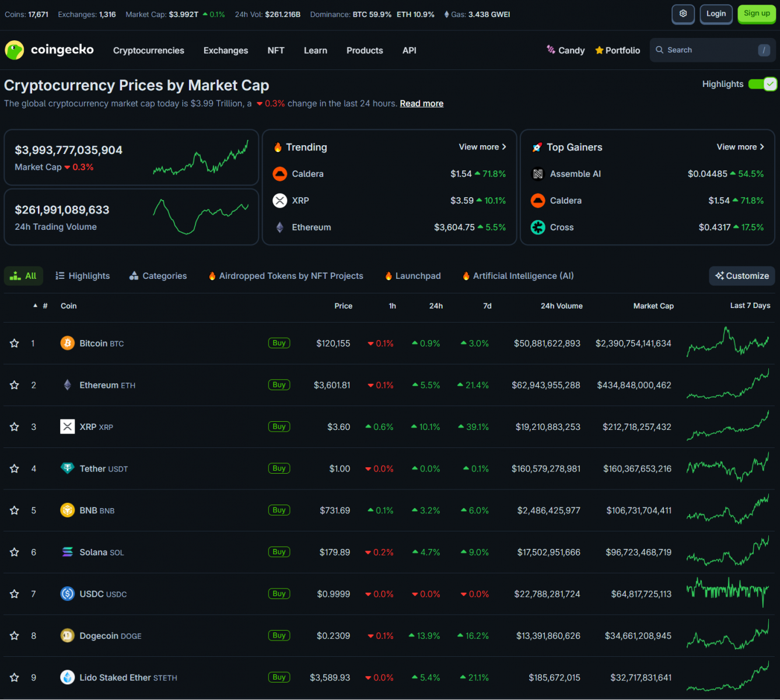
Task: Toggle the Highlights switch off
Action: tap(762, 84)
